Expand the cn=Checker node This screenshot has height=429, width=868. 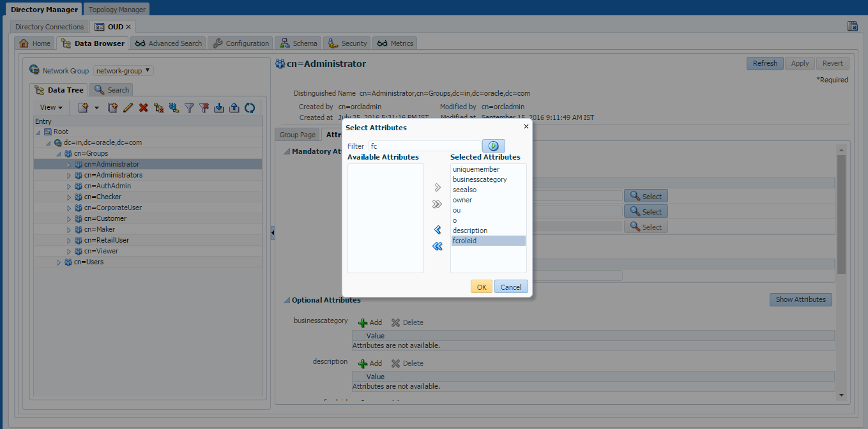coord(69,197)
